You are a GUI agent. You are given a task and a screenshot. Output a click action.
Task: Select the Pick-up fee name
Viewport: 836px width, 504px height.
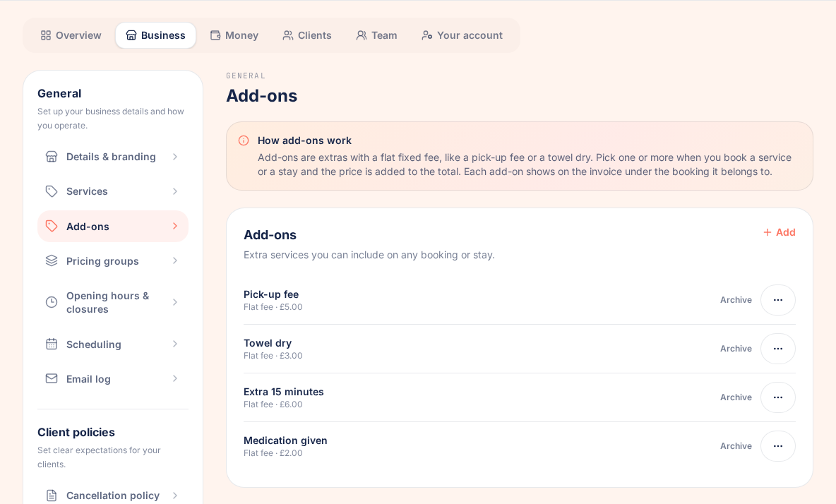click(271, 294)
